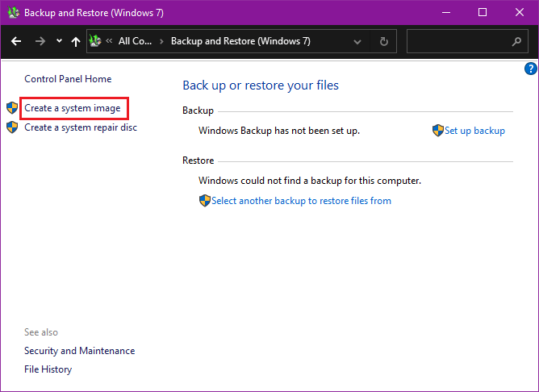Open the blue Help question mark
Image resolution: width=539 pixels, height=392 pixels.
click(x=530, y=69)
